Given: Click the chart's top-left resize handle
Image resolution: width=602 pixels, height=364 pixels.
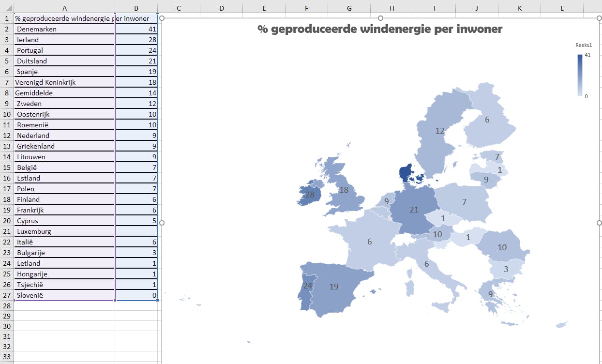Looking at the screenshot, I should click(162, 18).
